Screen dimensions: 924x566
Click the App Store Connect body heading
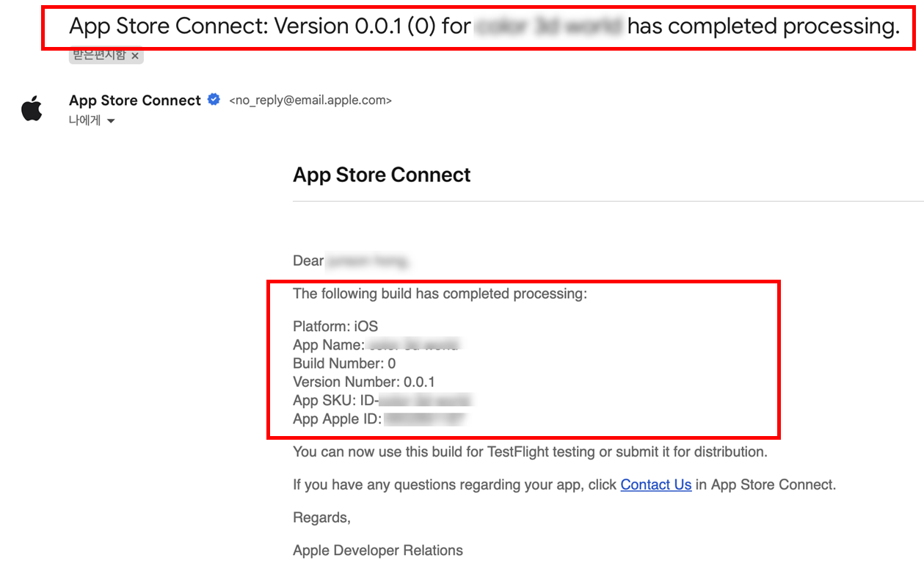click(382, 175)
